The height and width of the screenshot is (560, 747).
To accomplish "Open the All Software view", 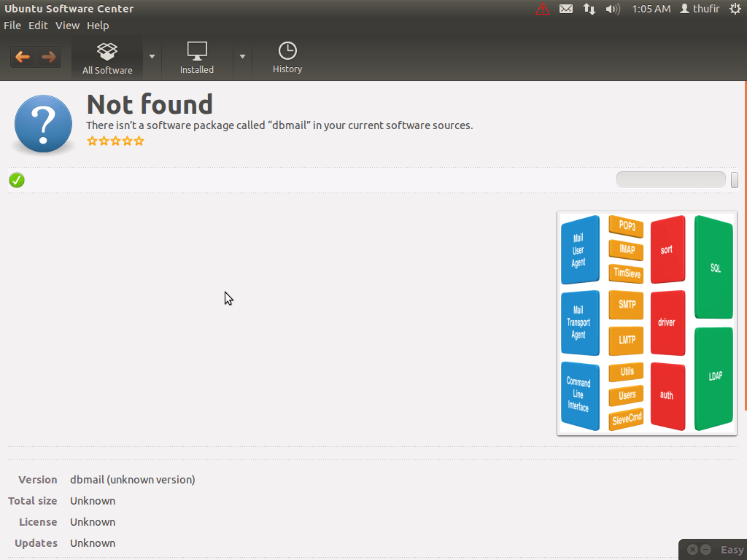I will [x=107, y=58].
